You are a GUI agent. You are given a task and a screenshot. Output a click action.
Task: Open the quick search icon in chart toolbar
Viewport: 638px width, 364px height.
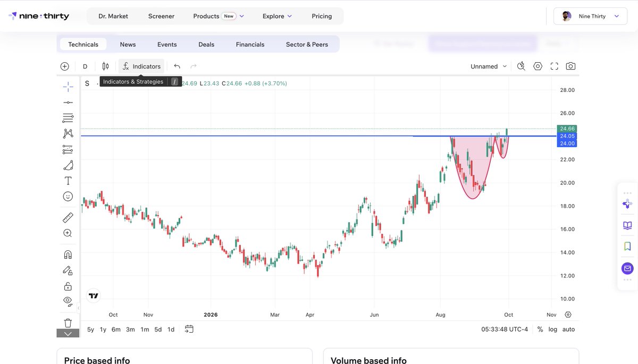point(521,66)
